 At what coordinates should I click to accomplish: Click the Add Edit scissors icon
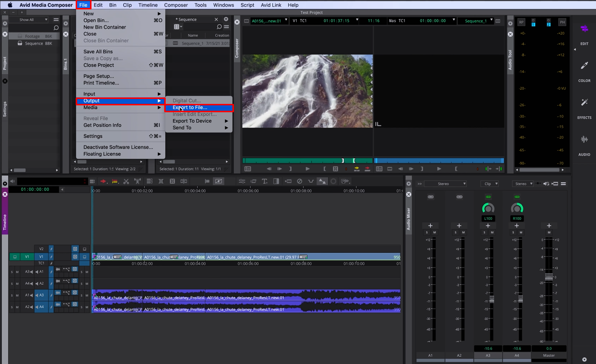point(126,182)
